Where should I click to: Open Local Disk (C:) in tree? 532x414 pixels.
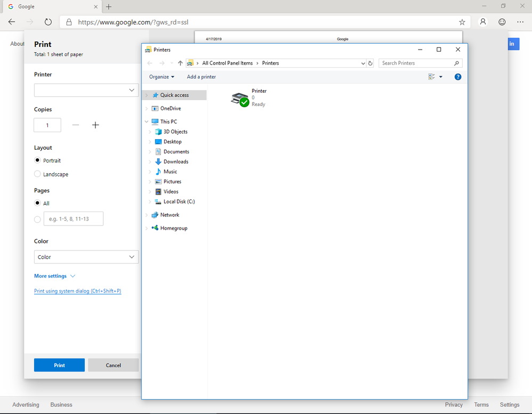[x=179, y=201]
